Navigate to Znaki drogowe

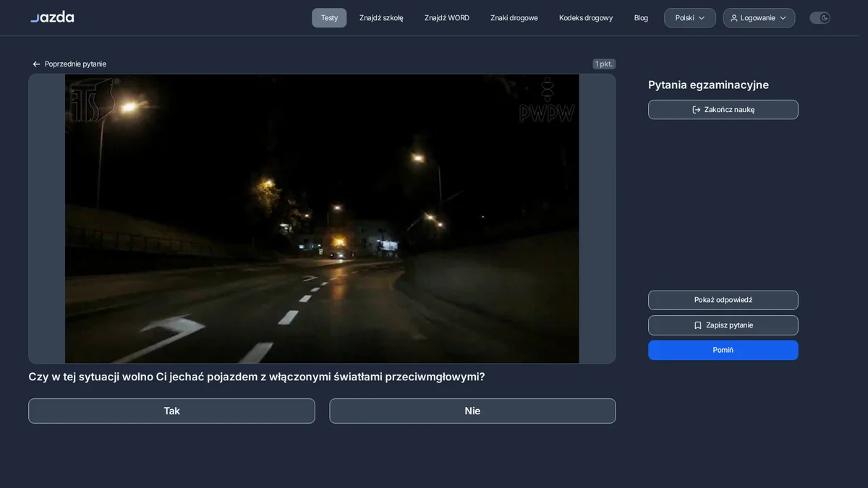pyautogui.click(x=514, y=18)
